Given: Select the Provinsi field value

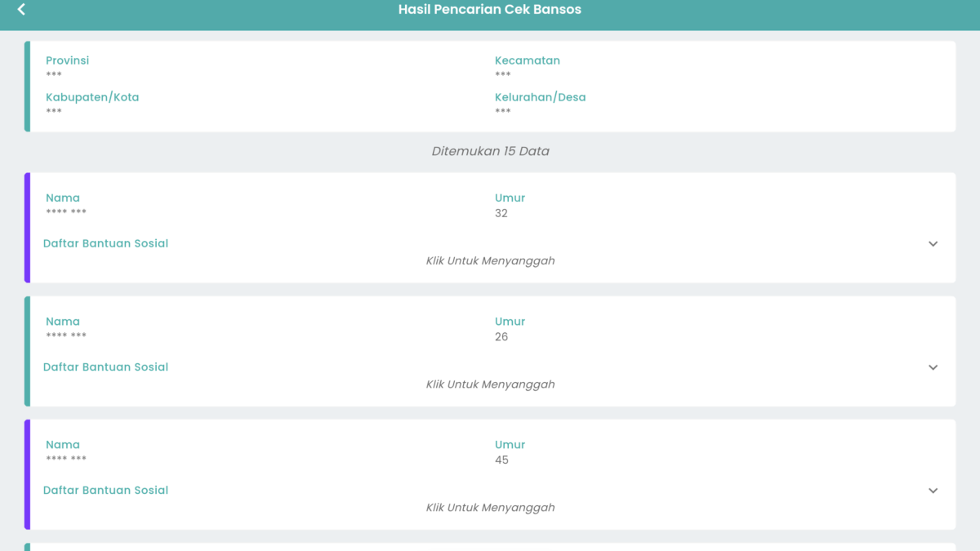Looking at the screenshot, I should pyautogui.click(x=54, y=73).
